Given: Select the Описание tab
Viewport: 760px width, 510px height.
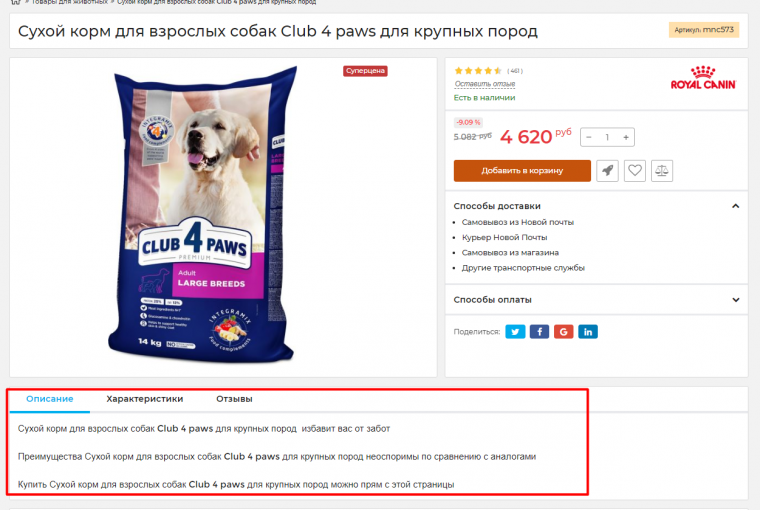Looking at the screenshot, I should pos(49,399).
